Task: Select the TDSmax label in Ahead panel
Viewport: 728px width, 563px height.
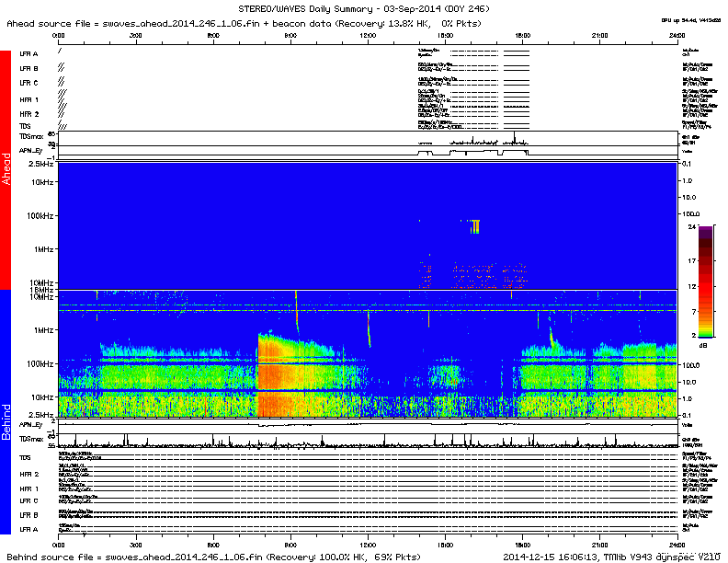Action: (31, 136)
